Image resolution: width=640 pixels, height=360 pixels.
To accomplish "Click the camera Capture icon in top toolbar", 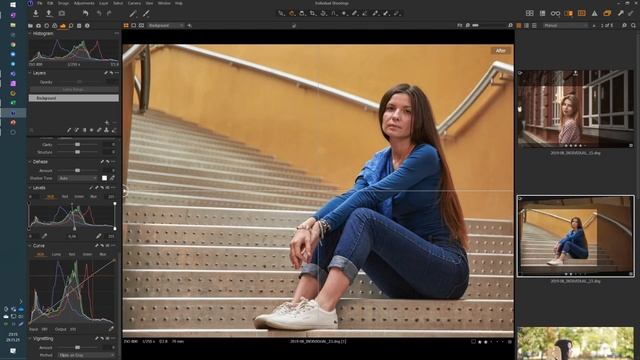I will [62, 13].
